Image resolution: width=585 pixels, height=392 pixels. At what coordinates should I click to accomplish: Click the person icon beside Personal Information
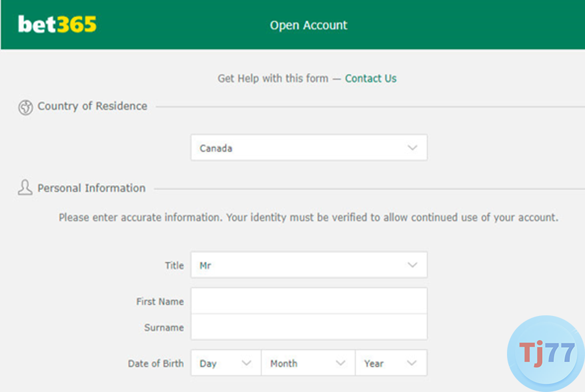pyautogui.click(x=25, y=187)
